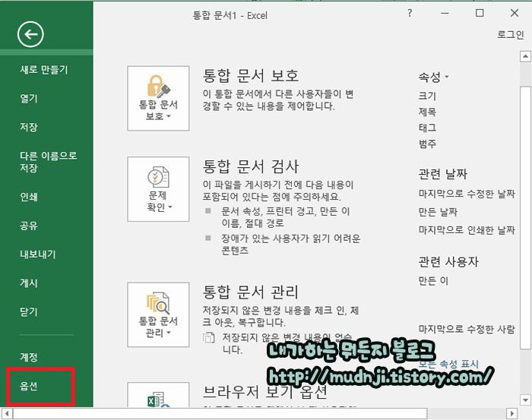532x420 pixels.
Task: Open the 통합 문서 관리 button
Action: coord(158,315)
